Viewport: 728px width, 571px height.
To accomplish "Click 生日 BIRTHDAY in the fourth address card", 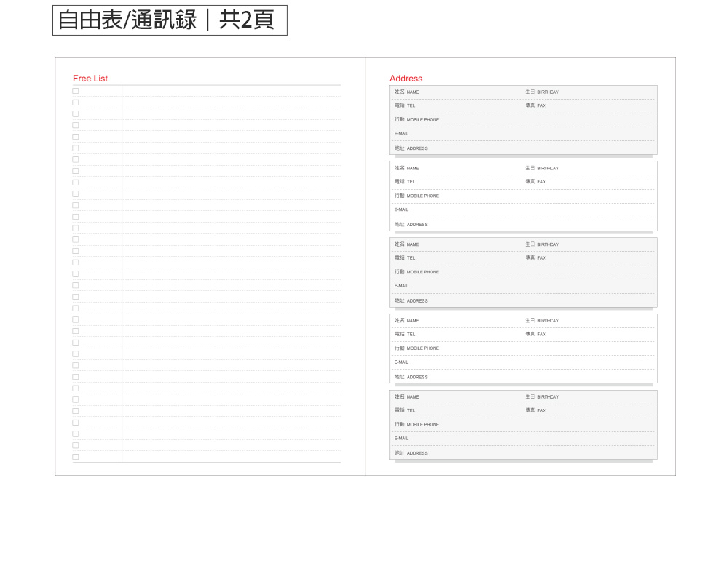I will click(x=542, y=321).
